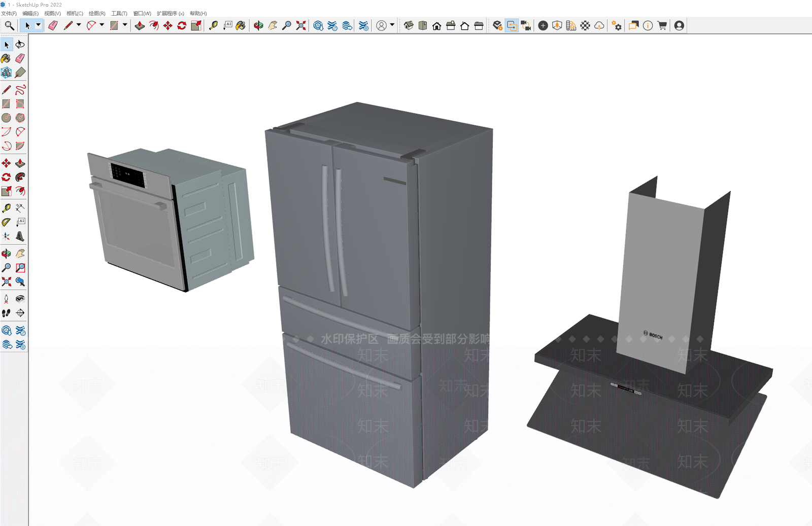
Task: Choose the Tag tool in left palette
Action: (x=20, y=73)
